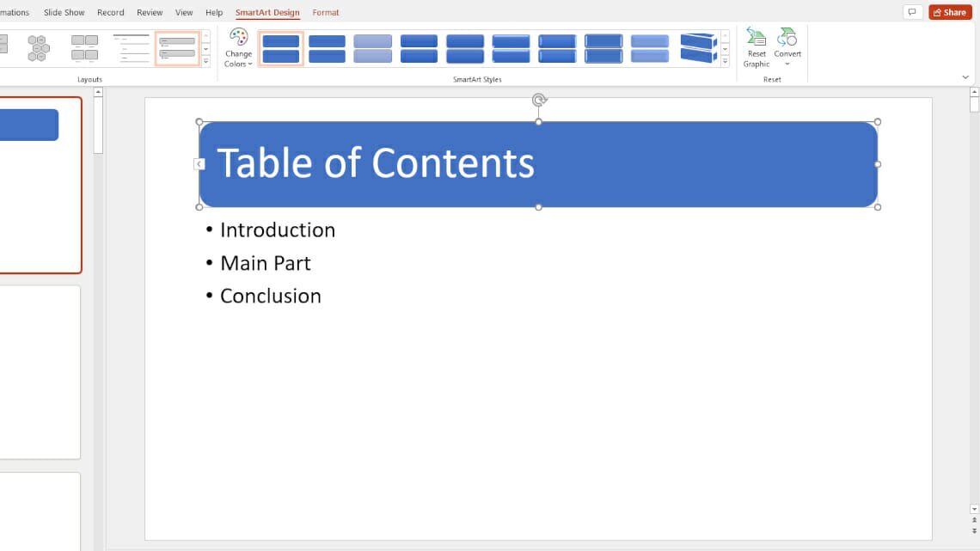Click the Table of Contents title text

376,163
